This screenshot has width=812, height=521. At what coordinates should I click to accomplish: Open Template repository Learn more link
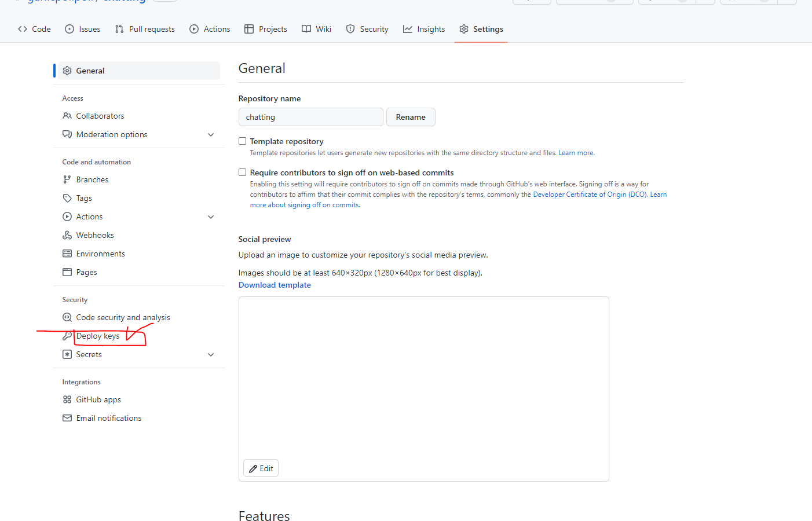coord(576,153)
